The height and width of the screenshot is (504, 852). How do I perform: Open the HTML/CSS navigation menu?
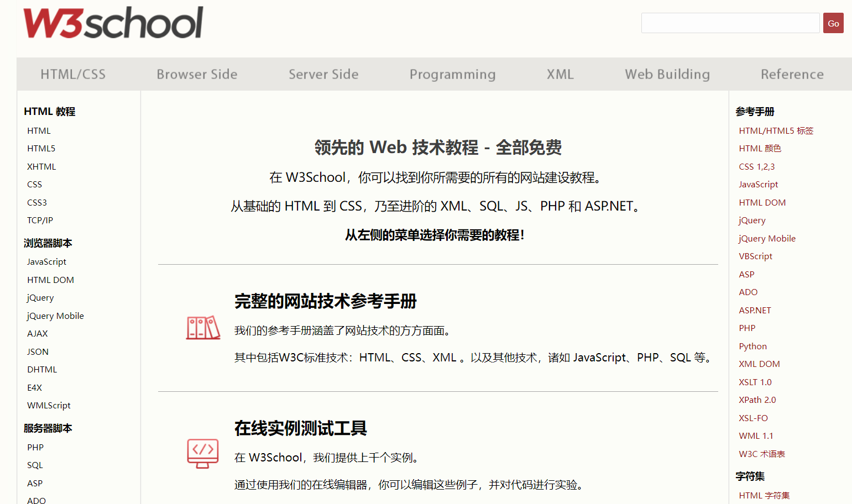pos(73,74)
